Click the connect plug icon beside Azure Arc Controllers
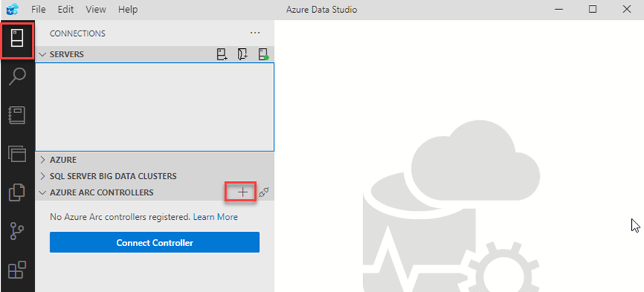 265,192
